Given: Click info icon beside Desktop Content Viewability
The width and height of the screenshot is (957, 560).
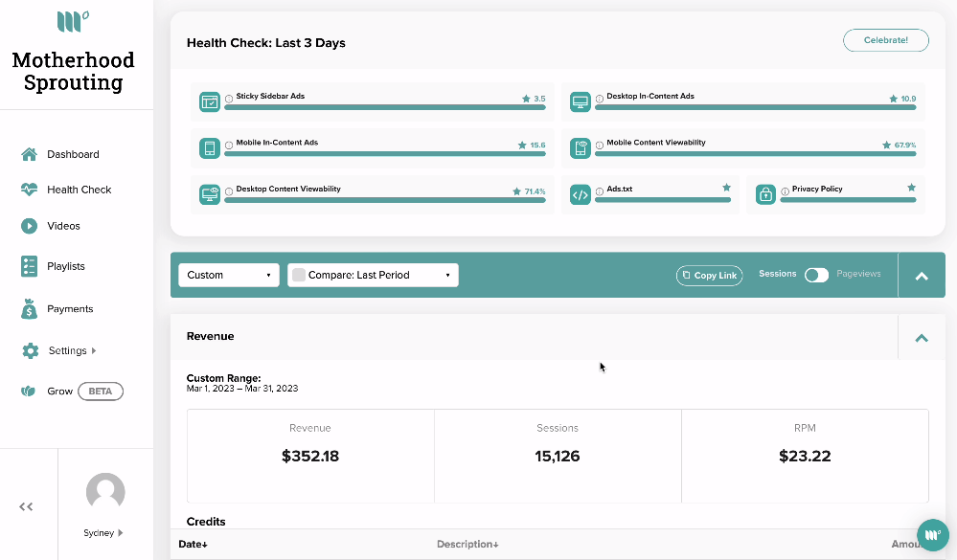Looking at the screenshot, I should [x=229, y=191].
